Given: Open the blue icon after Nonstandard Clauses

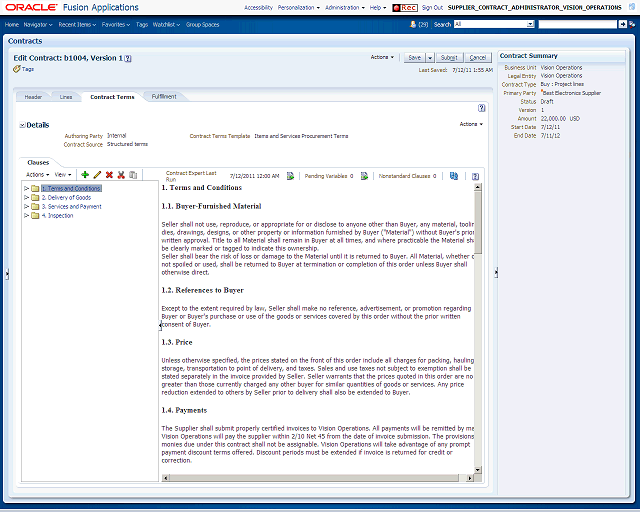Looking at the screenshot, I should click(x=453, y=176).
